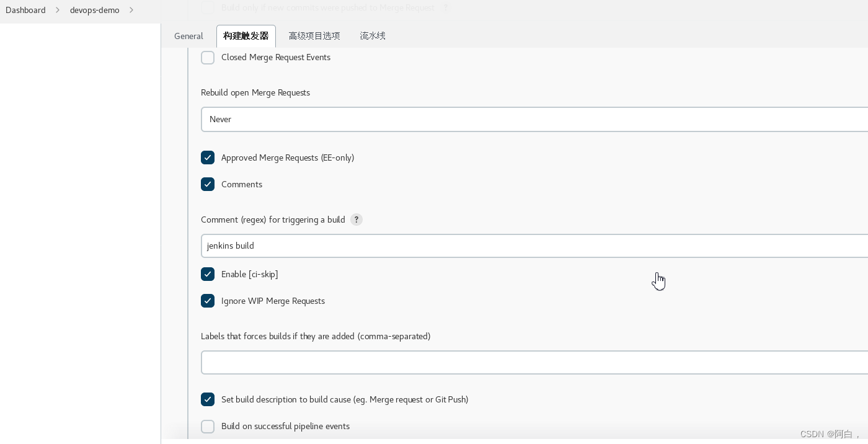The width and height of the screenshot is (868, 444).
Task: Uncheck the Comments trigger checkbox
Action: [208, 184]
